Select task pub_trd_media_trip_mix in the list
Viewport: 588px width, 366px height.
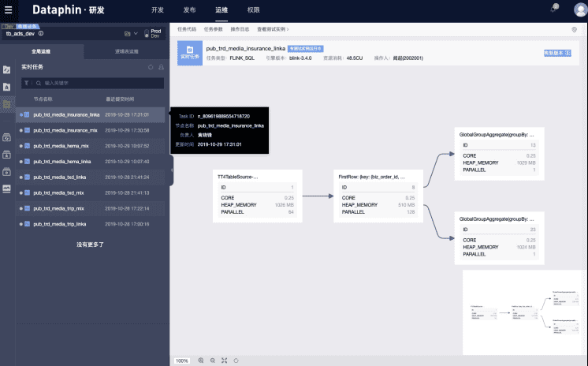point(91,208)
